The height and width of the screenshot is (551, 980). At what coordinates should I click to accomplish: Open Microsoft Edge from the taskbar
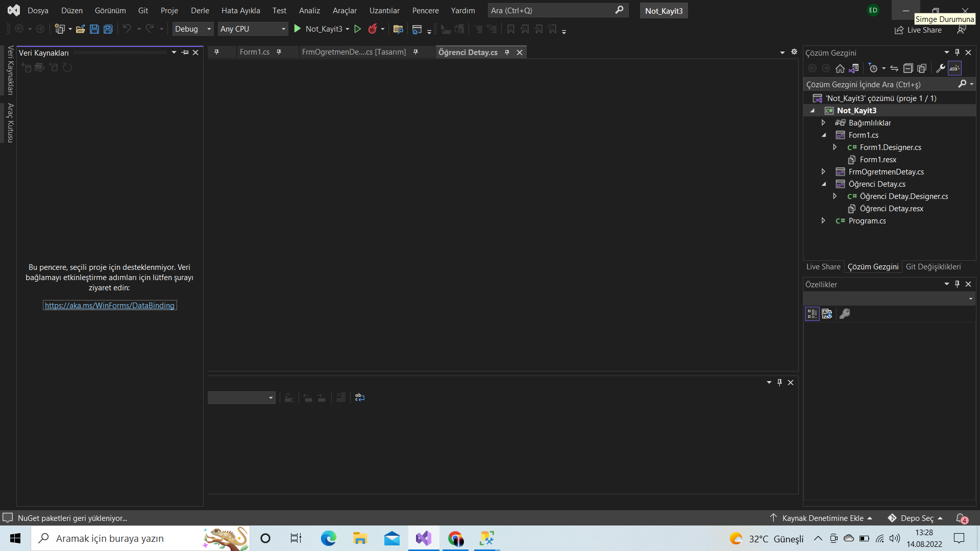pyautogui.click(x=328, y=538)
